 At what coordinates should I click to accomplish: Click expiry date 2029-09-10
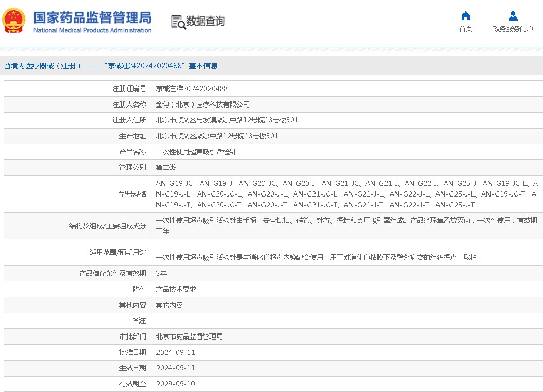[176, 384]
